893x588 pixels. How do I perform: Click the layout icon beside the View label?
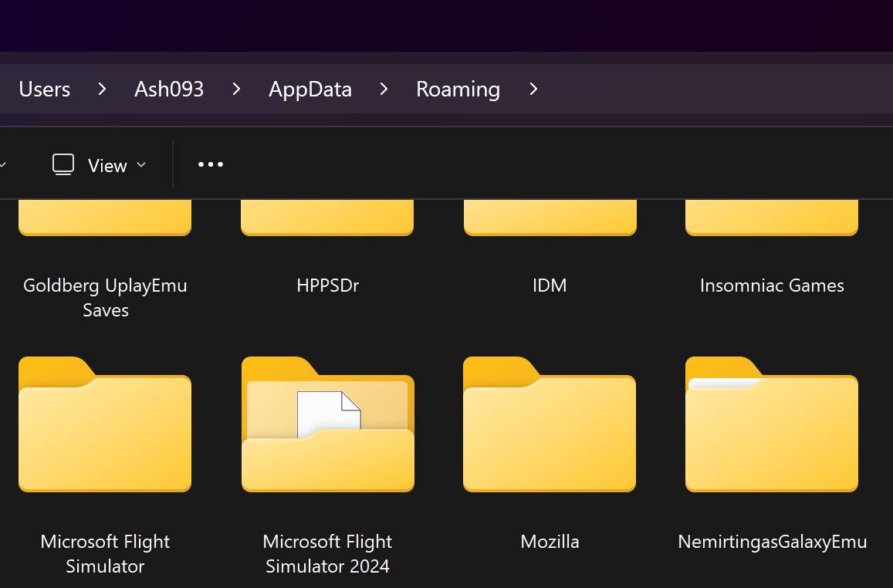tap(63, 164)
